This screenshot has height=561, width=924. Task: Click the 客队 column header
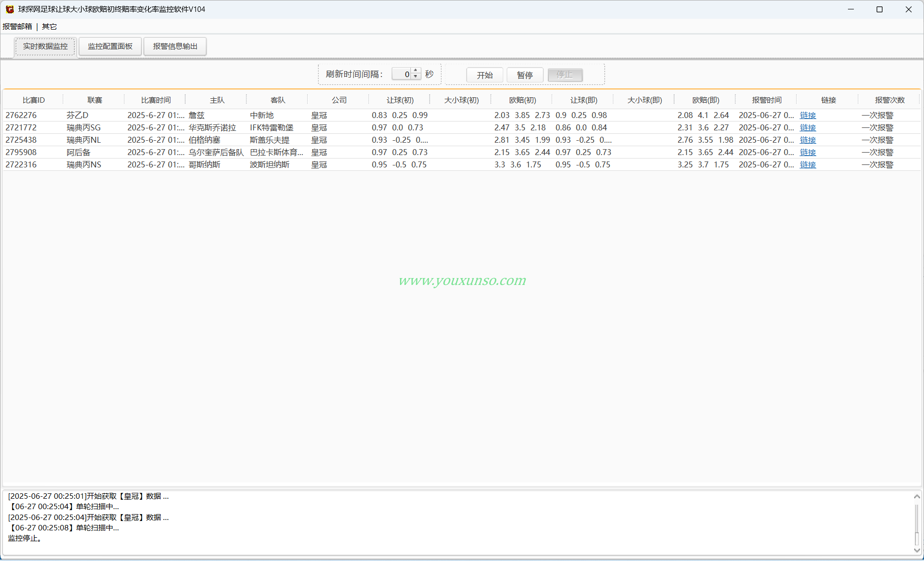point(278,100)
